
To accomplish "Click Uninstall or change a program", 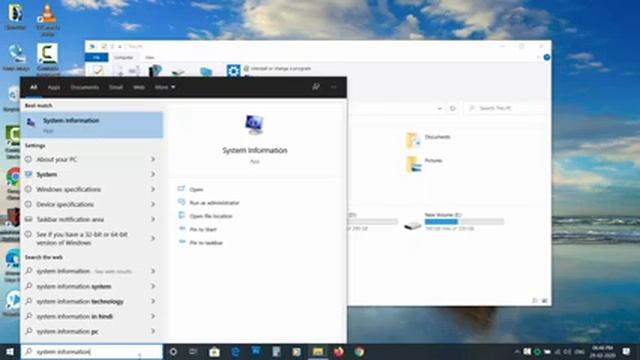I will click(277, 69).
